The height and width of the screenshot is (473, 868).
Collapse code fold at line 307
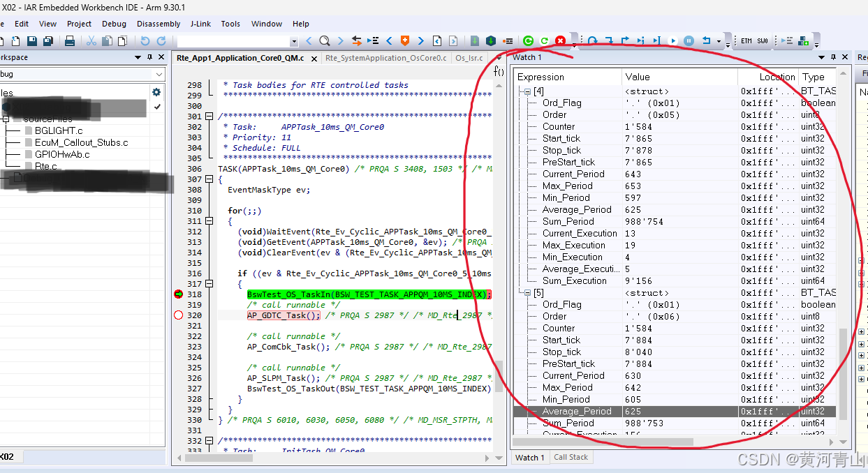click(x=209, y=179)
